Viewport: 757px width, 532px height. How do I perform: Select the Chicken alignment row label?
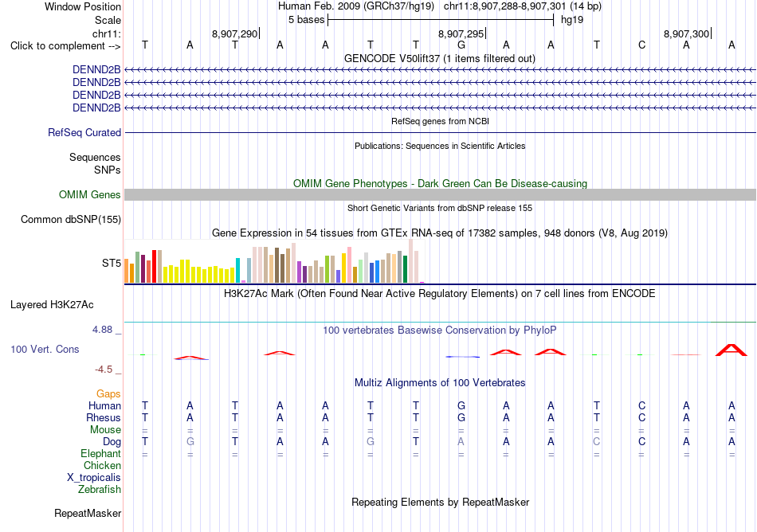click(x=102, y=465)
